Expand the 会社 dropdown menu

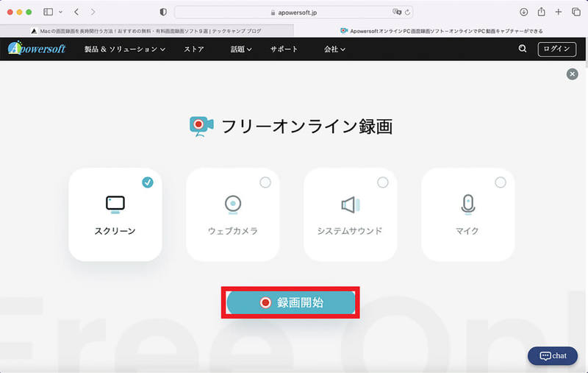coord(334,49)
